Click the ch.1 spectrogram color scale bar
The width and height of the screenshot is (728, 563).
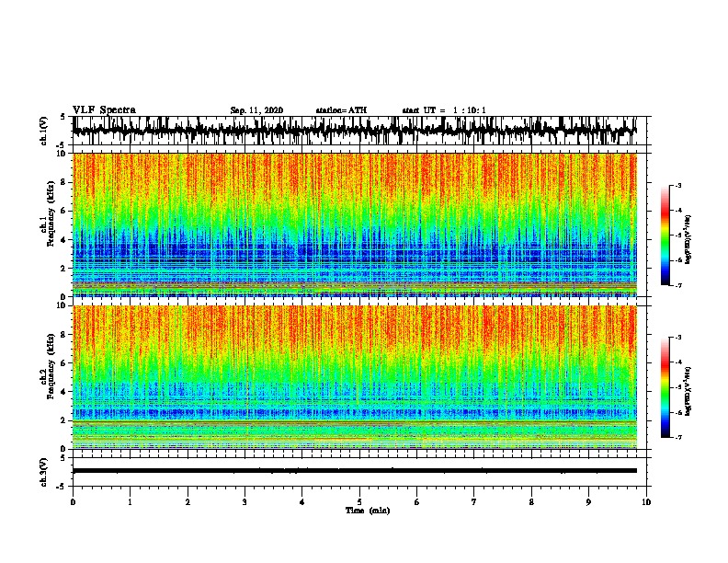coord(665,236)
